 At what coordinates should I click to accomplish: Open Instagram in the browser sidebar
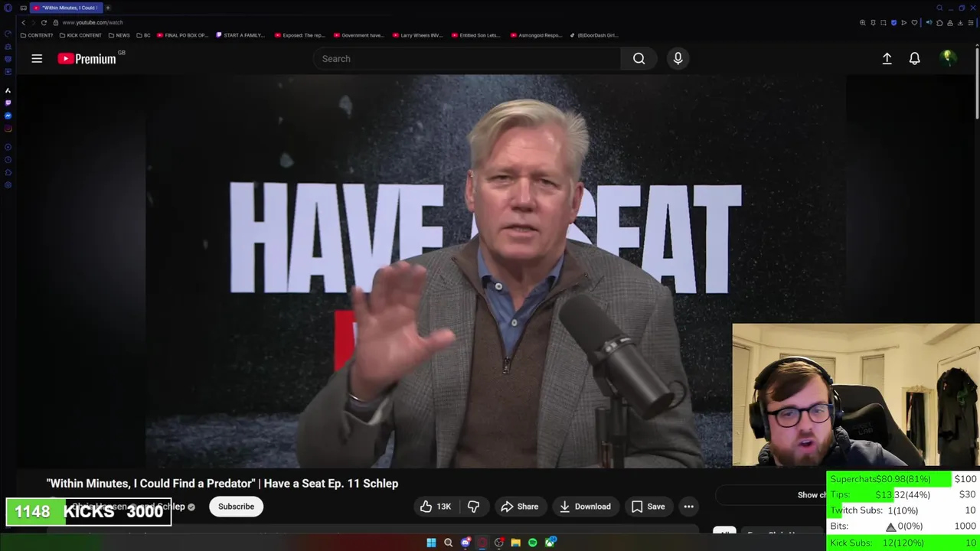8,129
